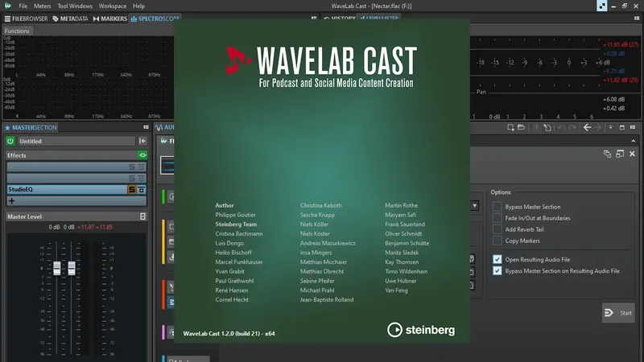Click the Open folder icon in toolbar
Image resolution: width=644 pixels, height=362 pixels.
click(x=521, y=128)
